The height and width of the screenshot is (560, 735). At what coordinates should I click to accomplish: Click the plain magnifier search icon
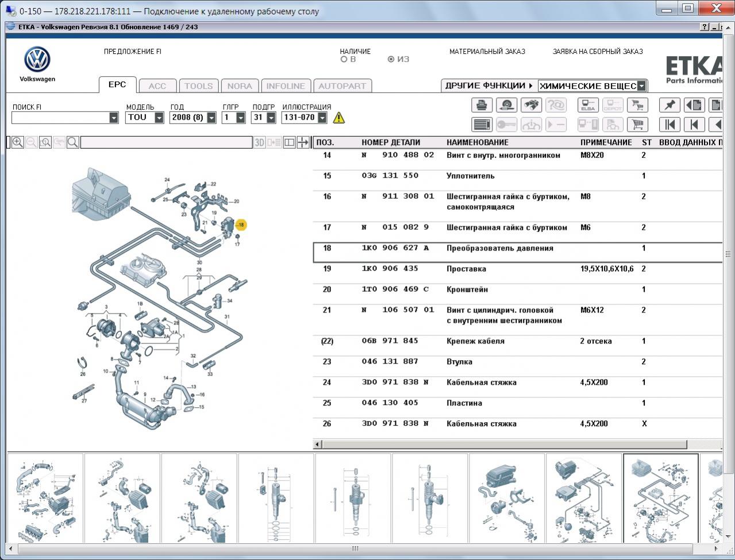[73, 142]
